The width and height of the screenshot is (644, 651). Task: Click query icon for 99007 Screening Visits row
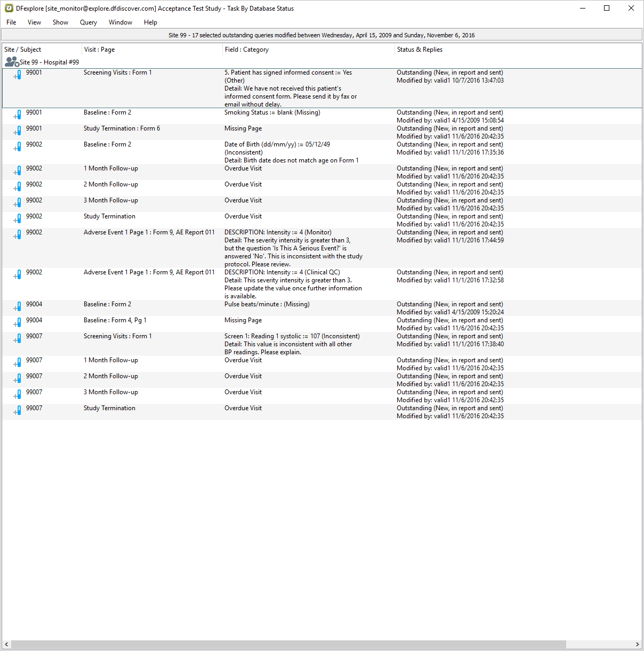coord(18,339)
